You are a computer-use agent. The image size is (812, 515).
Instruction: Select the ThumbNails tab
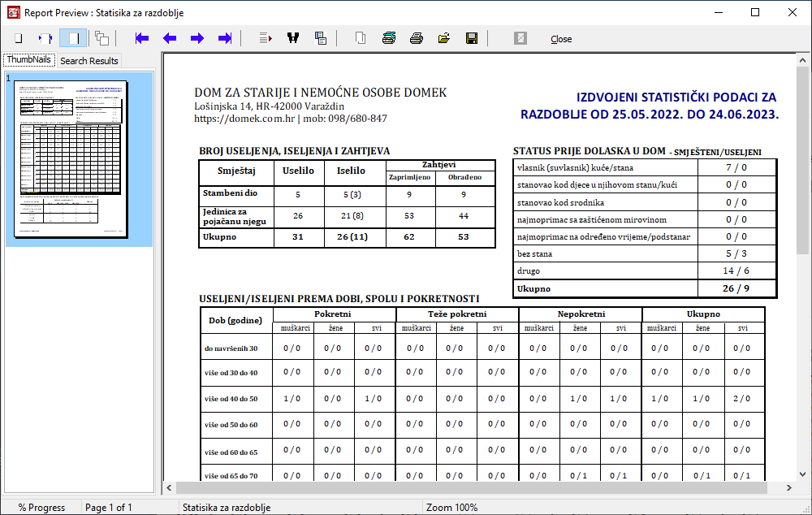(29, 60)
